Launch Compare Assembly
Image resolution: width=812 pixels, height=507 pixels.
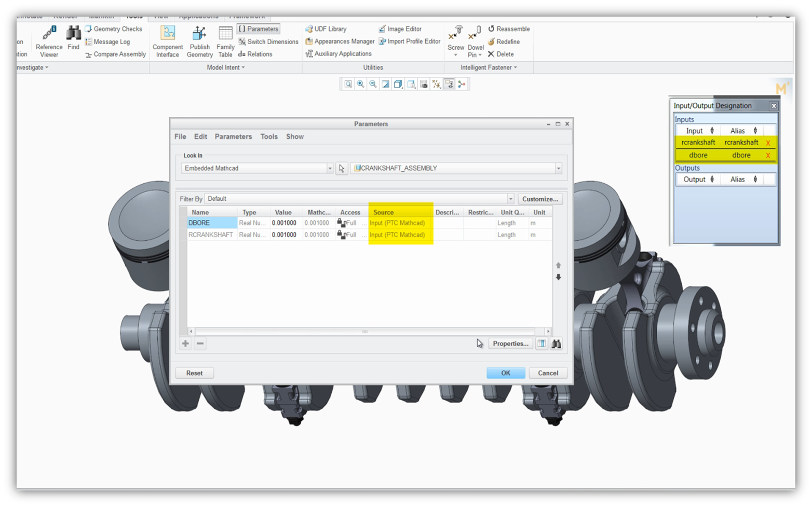pos(115,54)
